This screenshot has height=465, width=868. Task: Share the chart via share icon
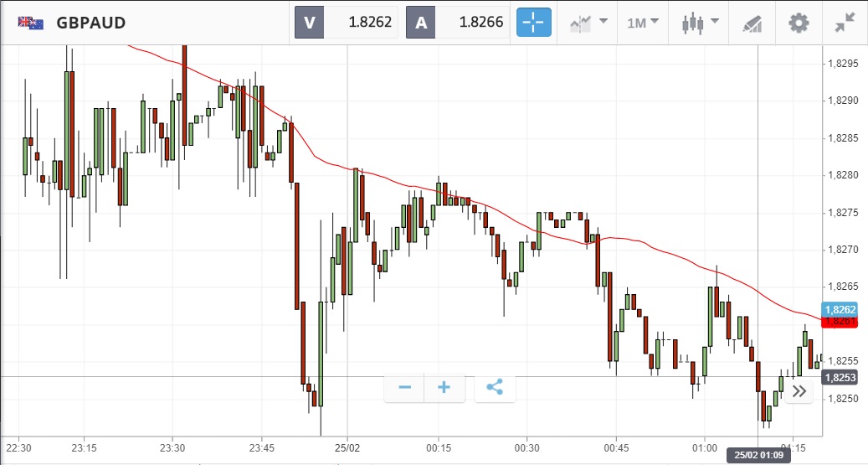(x=495, y=388)
